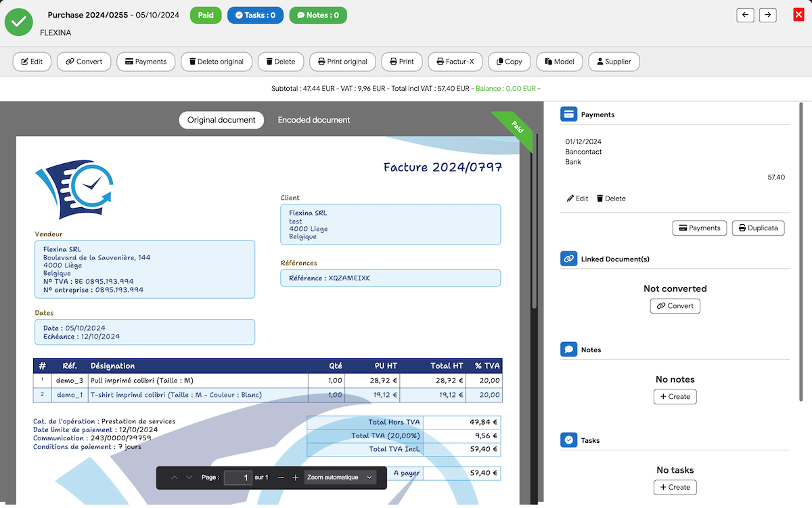Click the Model toolbar button

[x=560, y=62]
